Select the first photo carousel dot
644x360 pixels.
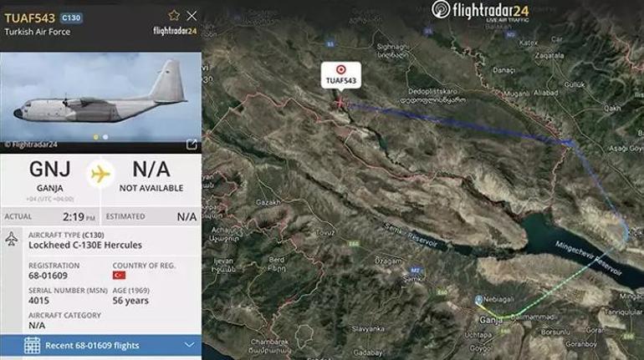(x=95, y=137)
